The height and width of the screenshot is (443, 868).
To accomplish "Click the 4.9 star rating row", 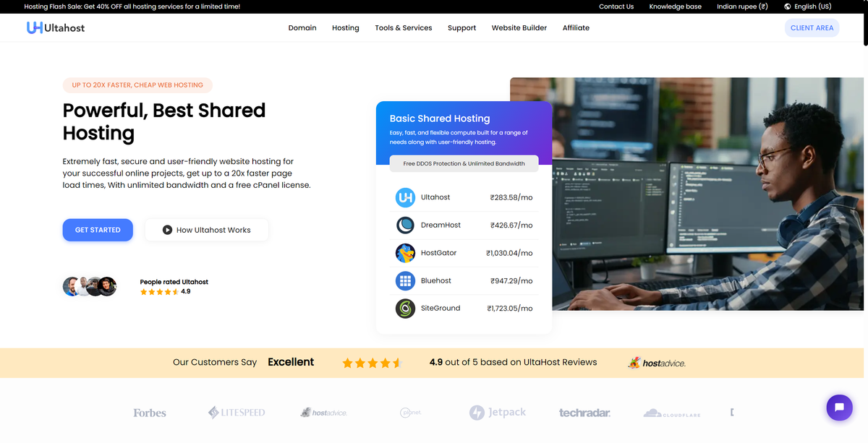I will pyautogui.click(x=164, y=291).
